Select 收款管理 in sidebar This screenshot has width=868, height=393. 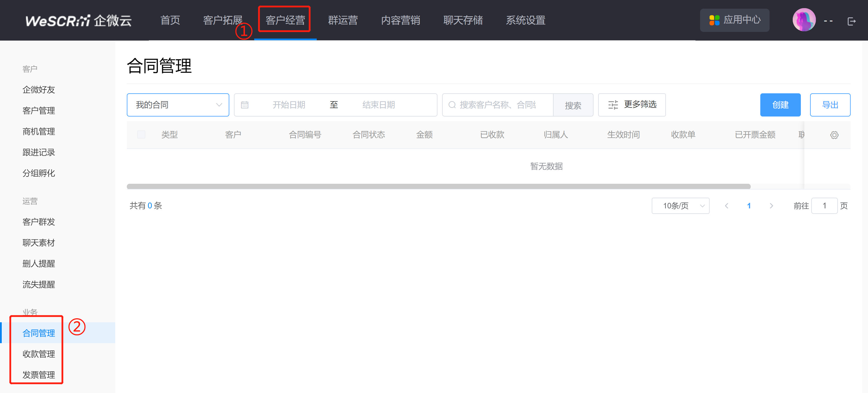(39, 354)
